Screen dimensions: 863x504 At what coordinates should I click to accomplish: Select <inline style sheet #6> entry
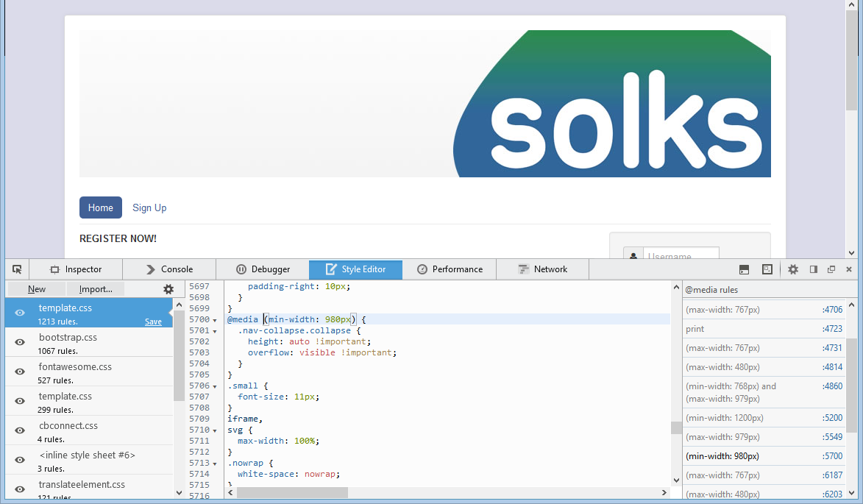[x=88, y=460]
